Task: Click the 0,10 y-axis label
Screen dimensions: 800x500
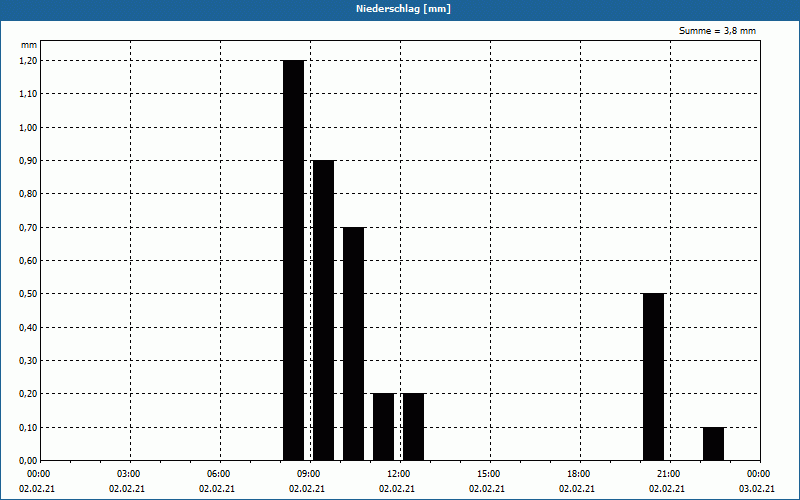Action: pos(28,428)
